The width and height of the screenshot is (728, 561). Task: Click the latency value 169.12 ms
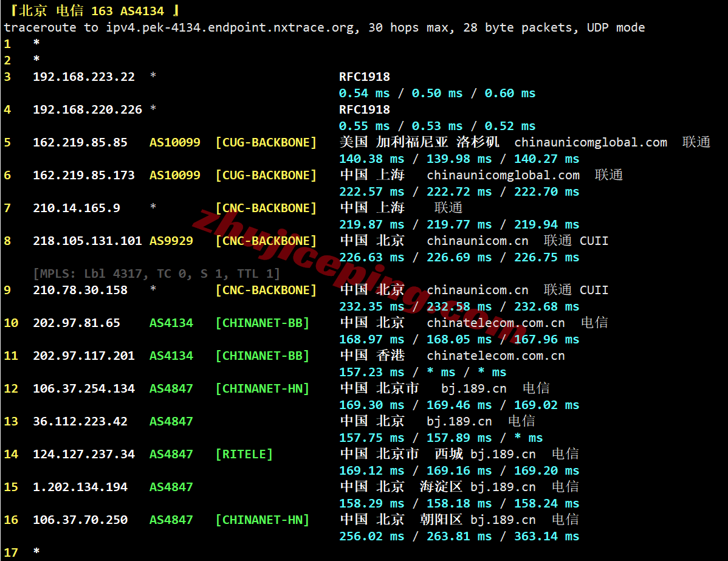pos(372,471)
